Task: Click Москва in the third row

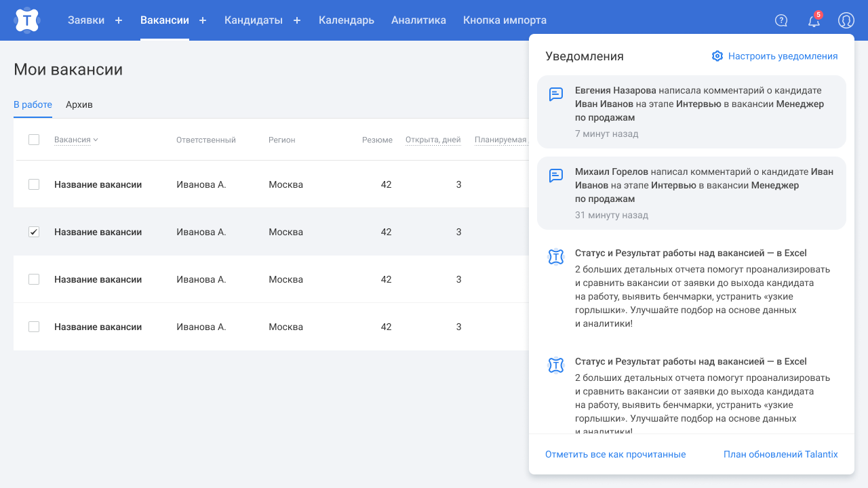Action: [x=286, y=279]
